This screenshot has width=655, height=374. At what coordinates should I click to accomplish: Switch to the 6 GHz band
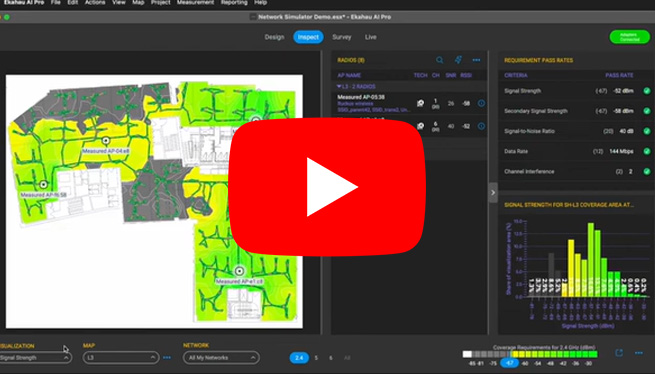tap(331, 358)
